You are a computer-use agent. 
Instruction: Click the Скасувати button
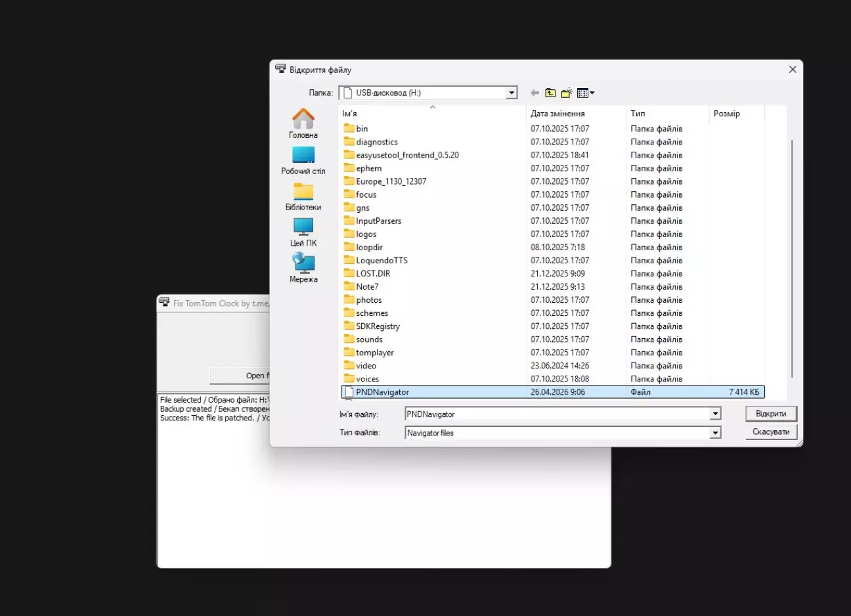[x=771, y=432]
